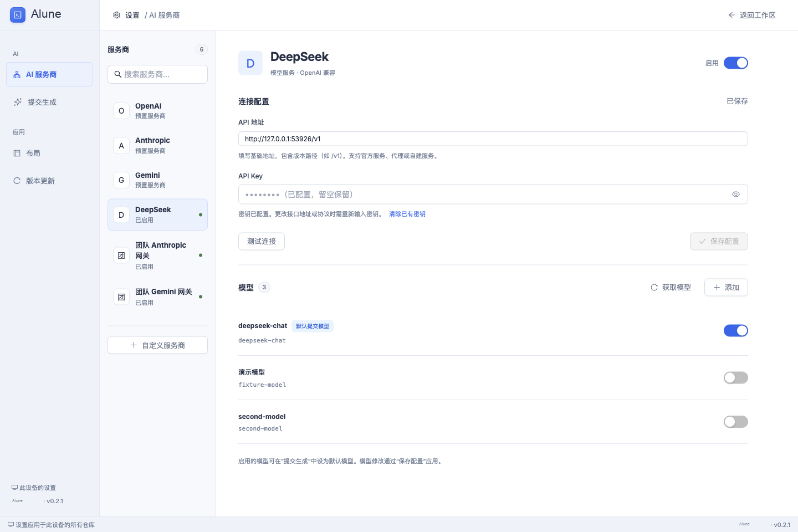Click the refresh icon beside 获取模型
Screen dimensions: 798x532
(x=654, y=288)
